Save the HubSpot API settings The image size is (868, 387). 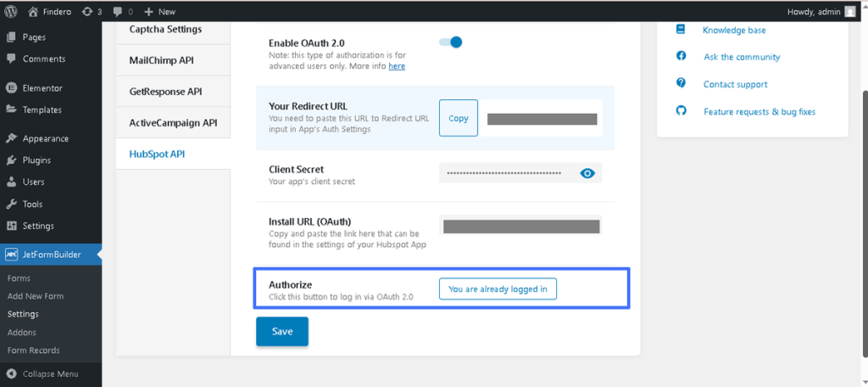[x=282, y=332]
